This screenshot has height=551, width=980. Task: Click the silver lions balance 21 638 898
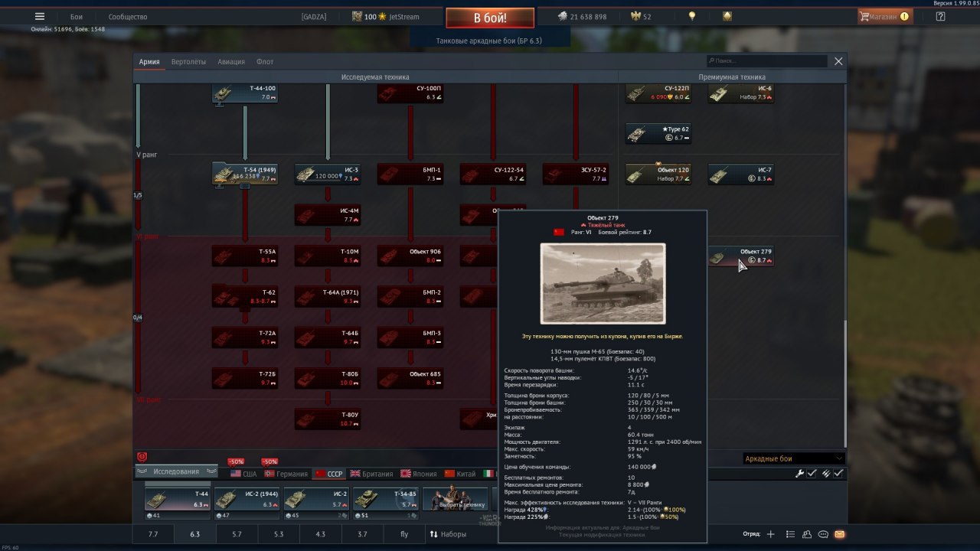[582, 17]
